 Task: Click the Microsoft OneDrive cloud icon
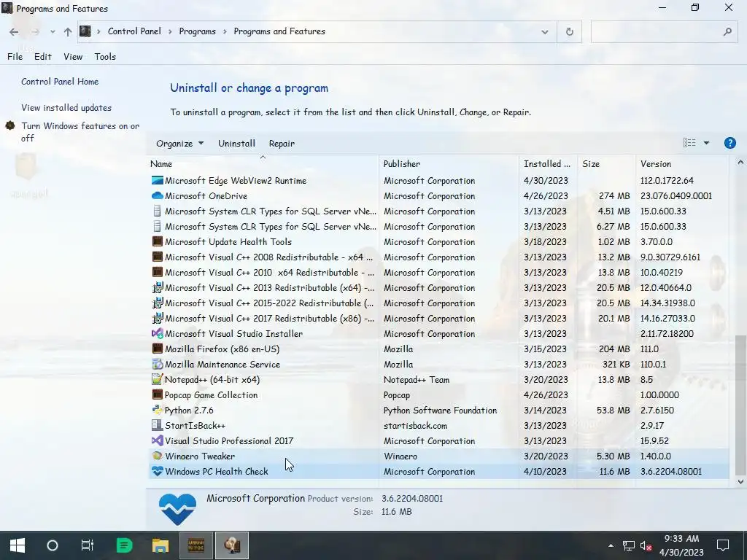click(x=158, y=195)
